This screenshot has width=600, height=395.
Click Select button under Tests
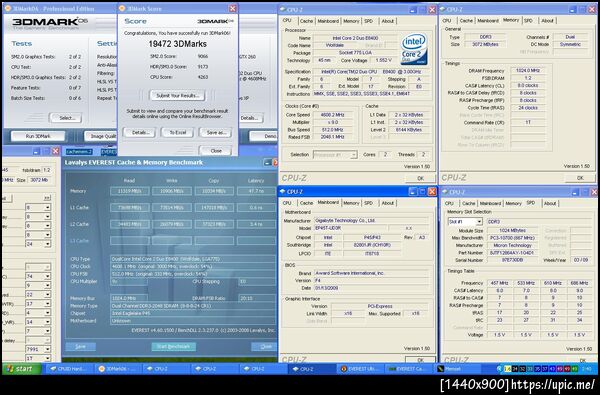(66, 118)
